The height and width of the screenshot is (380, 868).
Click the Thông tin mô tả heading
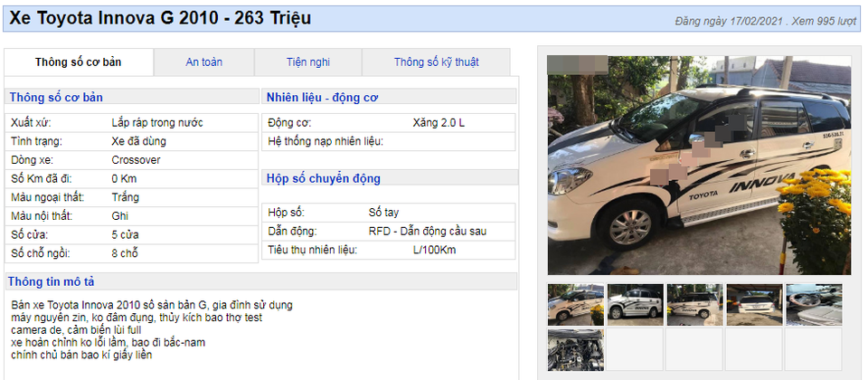[51, 281]
